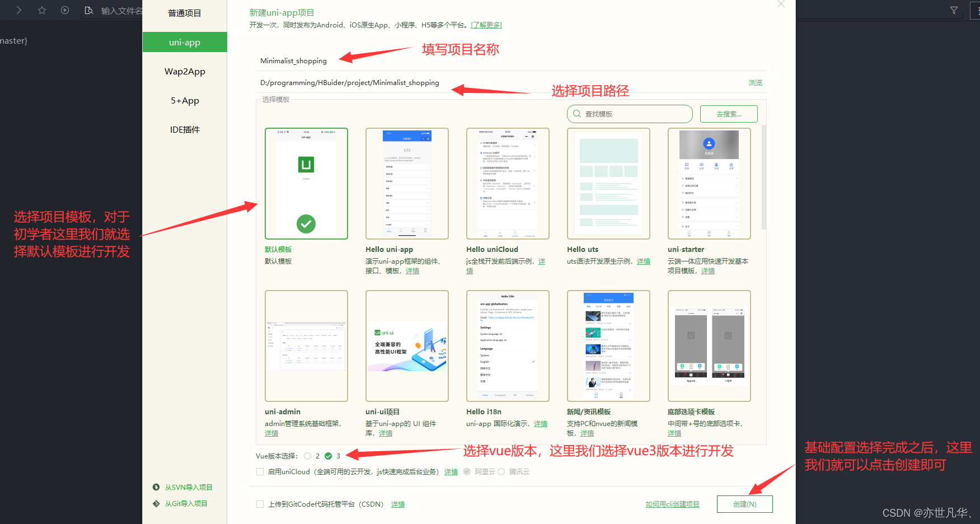
Task: Select the 阿里云 radio option
Action: 467,471
